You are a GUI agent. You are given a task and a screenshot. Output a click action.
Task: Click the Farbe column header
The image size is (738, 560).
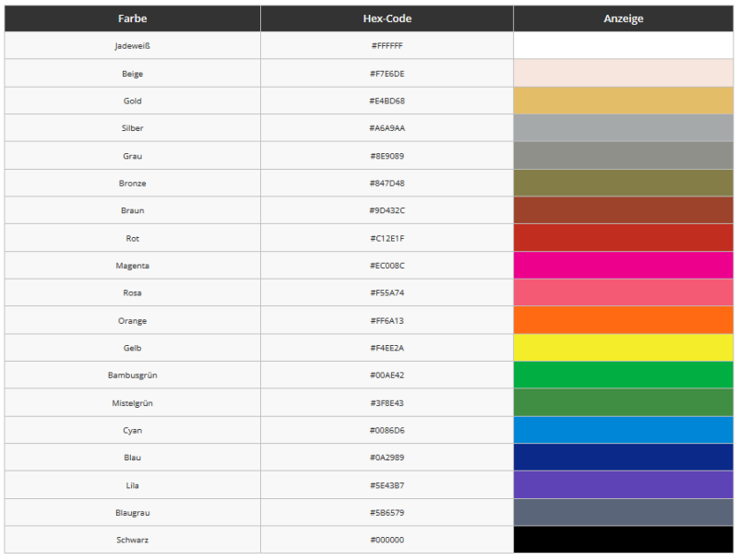tap(132, 18)
